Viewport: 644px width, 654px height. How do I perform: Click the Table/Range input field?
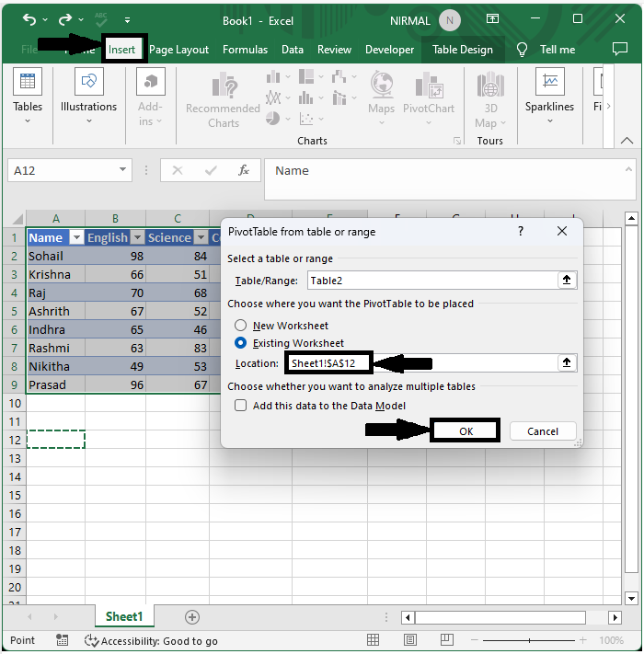coord(432,281)
